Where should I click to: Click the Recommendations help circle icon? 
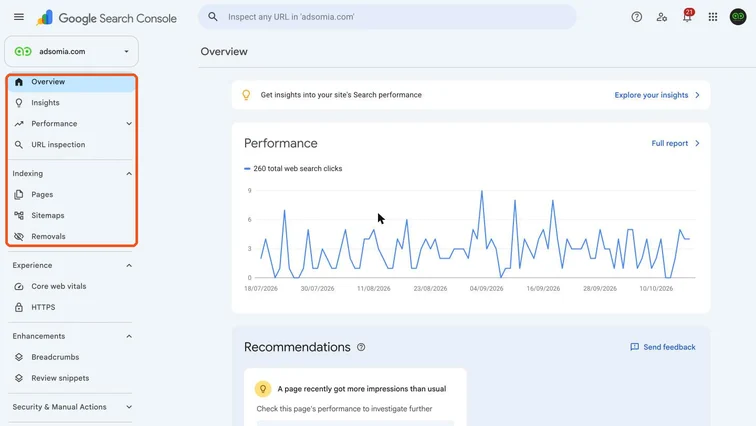click(361, 347)
